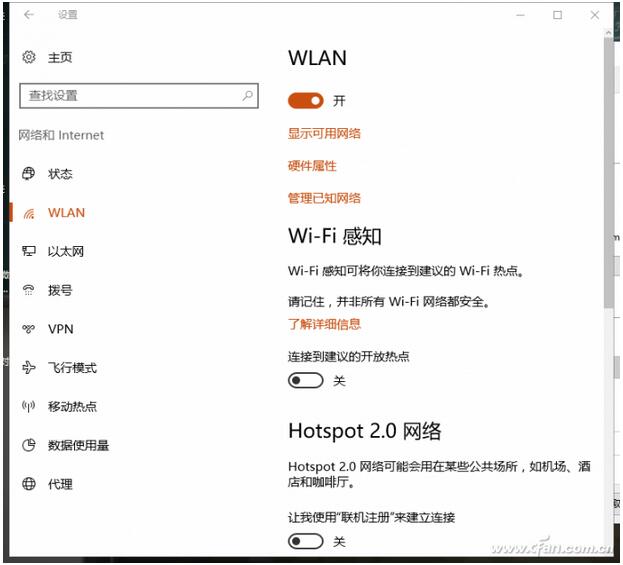Click the VPN link icon
The image size is (623, 565).
[x=29, y=329]
